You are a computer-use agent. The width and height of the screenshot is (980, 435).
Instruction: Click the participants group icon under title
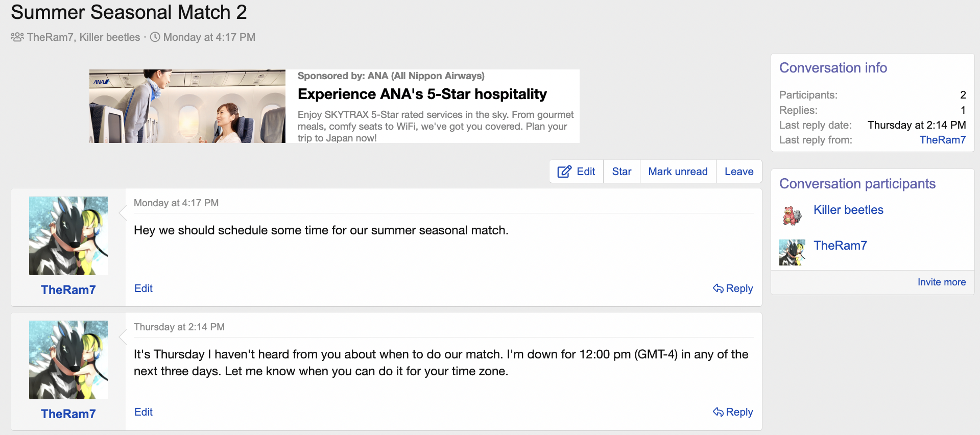point(17,37)
